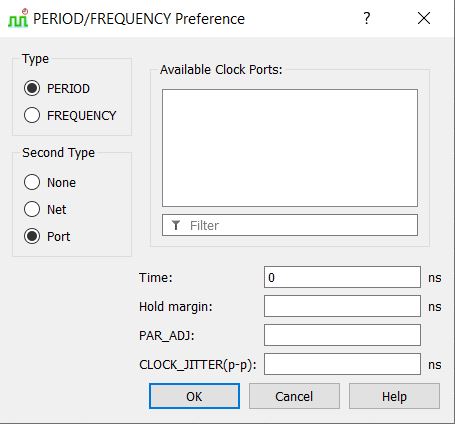Focus the Filter text box
Viewport: 455px width, 424px height.
pos(290,225)
